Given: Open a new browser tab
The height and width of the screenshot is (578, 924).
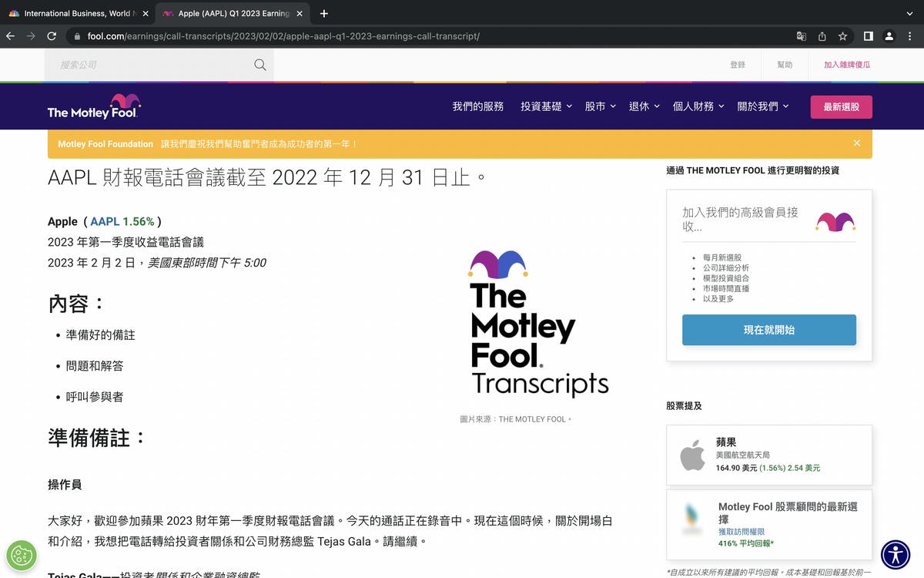Looking at the screenshot, I should click(x=324, y=13).
